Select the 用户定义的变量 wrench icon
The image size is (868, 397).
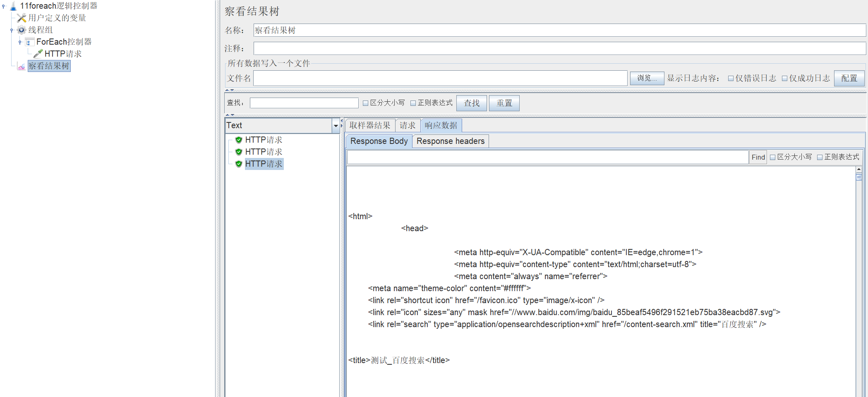pyautogui.click(x=21, y=18)
